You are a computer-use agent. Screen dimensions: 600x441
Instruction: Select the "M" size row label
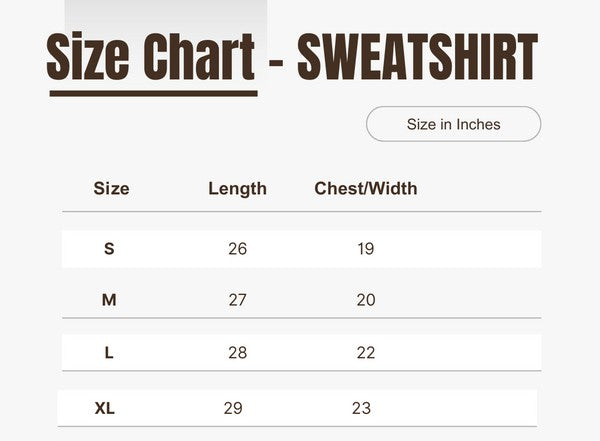point(109,300)
